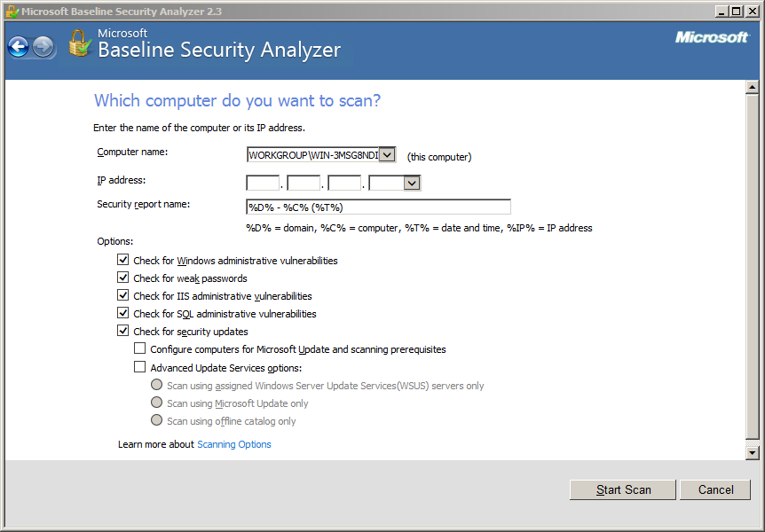Start the scan with Start Scan button
The height and width of the screenshot is (532, 765).
623,489
